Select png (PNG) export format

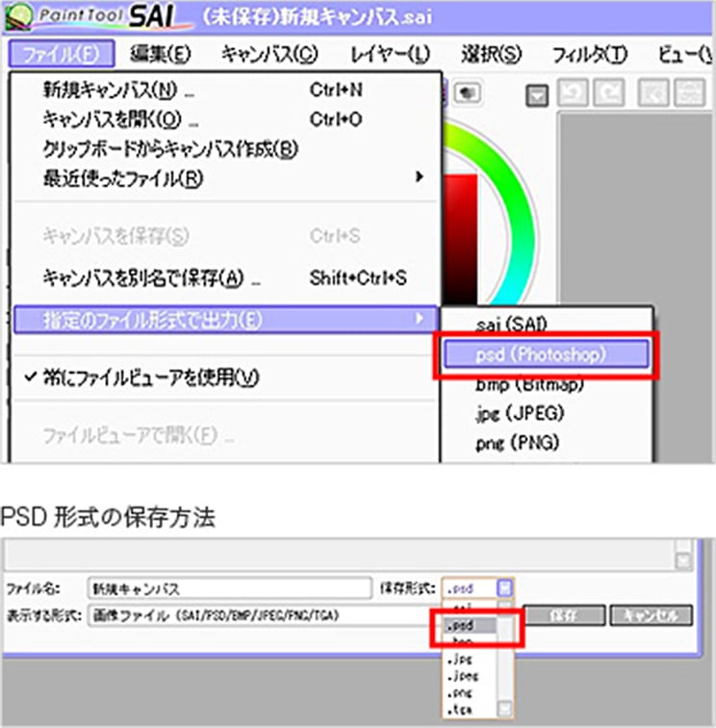547,442
